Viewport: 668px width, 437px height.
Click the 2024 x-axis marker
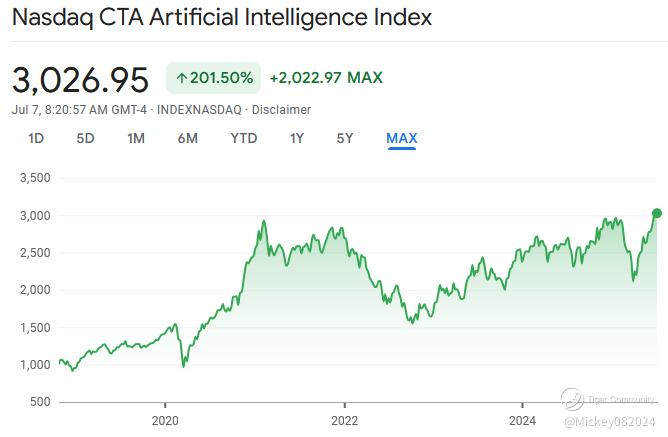(x=522, y=421)
